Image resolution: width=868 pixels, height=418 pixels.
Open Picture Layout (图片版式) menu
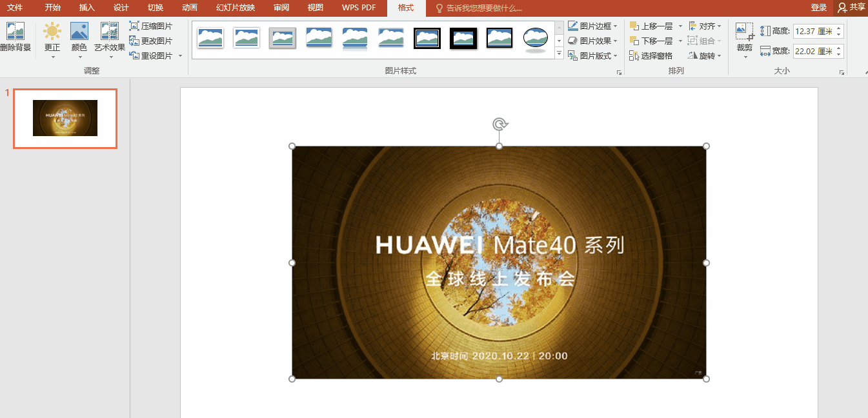coord(592,55)
